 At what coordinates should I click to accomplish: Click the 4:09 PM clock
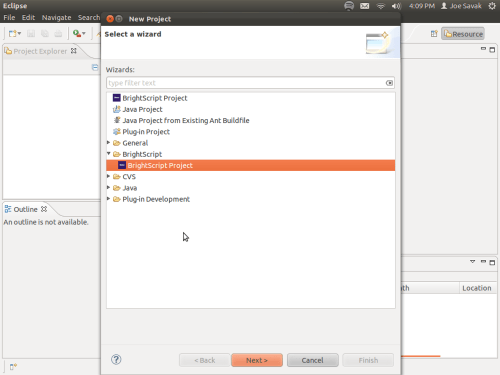pyautogui.click(x=422, y=6)
